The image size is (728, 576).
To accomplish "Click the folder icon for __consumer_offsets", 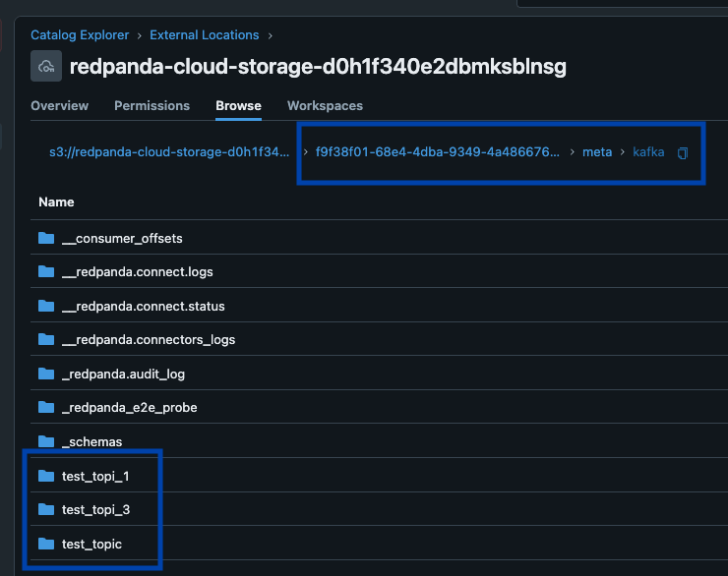I will (45, 238).
